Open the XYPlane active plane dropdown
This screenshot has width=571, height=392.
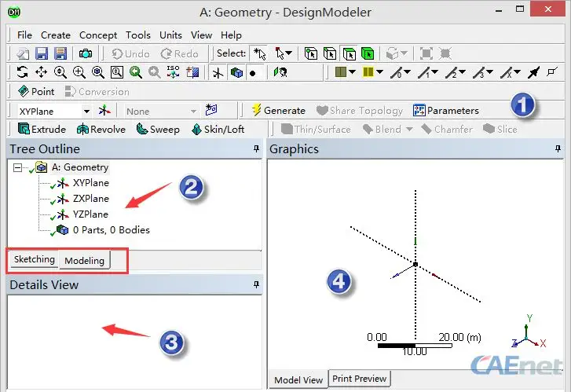(x=86, y=111)
